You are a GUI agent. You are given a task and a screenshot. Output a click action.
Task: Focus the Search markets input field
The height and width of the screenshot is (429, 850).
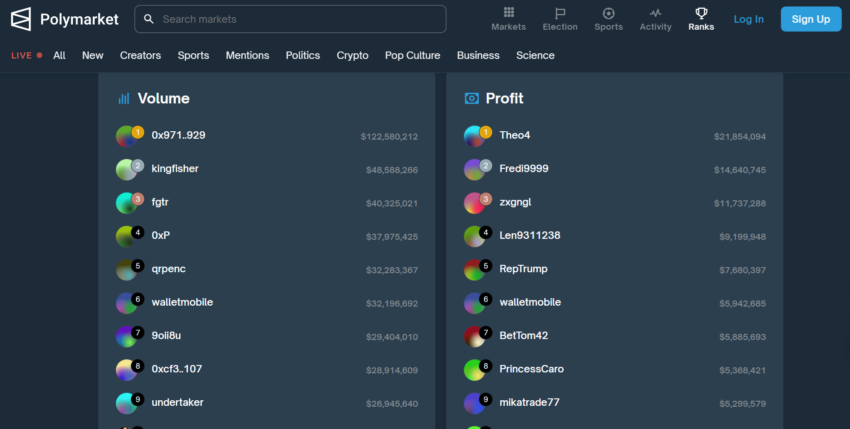point(290,19)
